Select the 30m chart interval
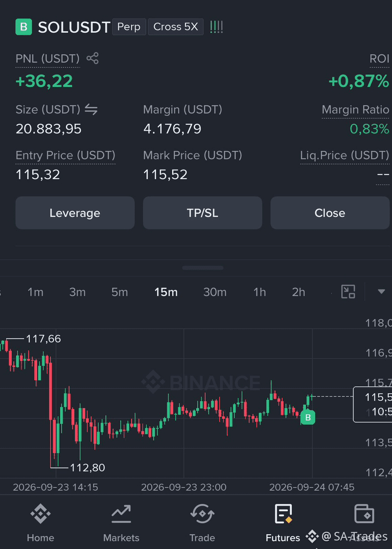Screen dimensions: 392x549 [x=215, y=292]
